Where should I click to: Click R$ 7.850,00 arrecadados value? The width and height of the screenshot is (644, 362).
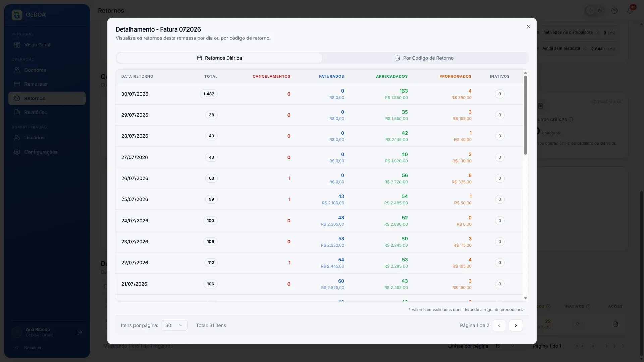(396, 98)
